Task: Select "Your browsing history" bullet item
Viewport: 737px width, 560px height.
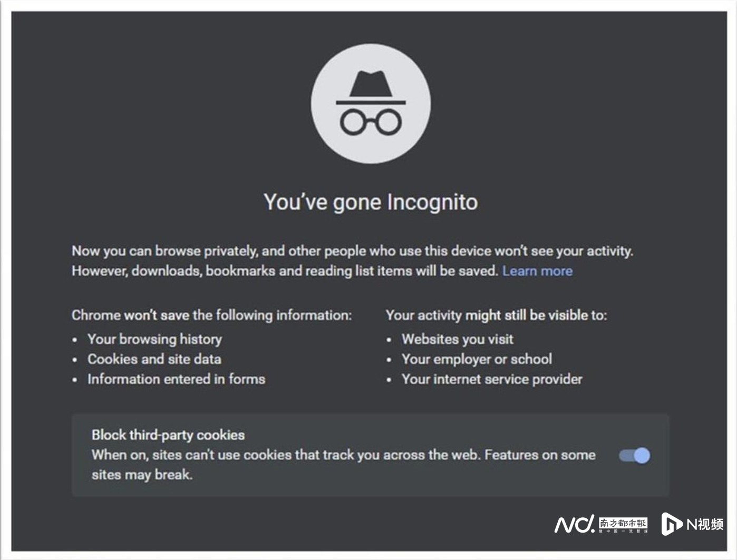Action: 154,339
